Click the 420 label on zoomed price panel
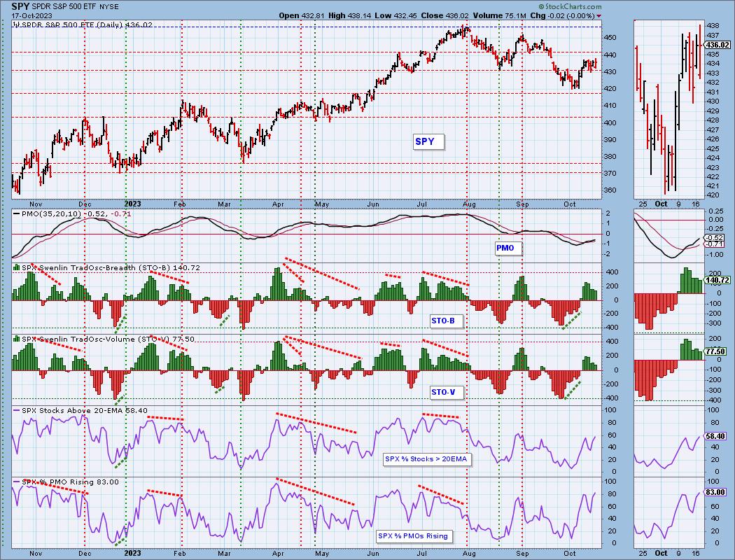 point(713,195)
